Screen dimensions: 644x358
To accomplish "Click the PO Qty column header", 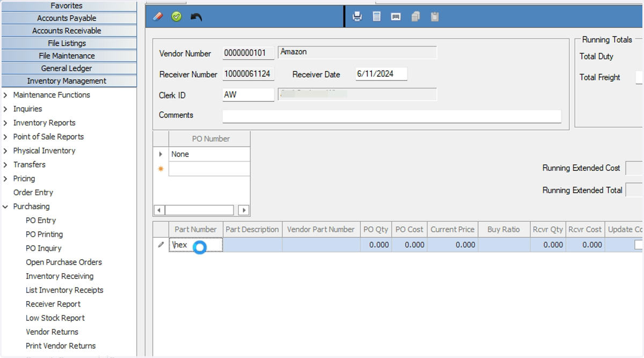I will point(376,229).
